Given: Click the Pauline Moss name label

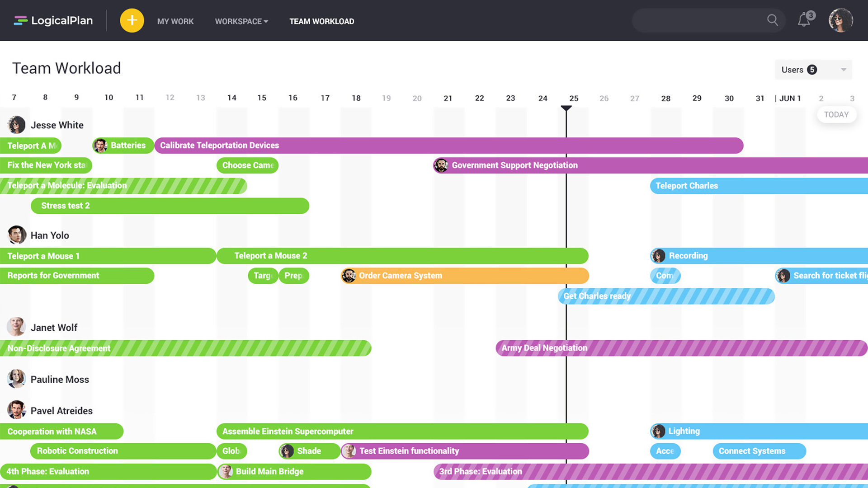Looking at the screenshot, I should [60, 380].
